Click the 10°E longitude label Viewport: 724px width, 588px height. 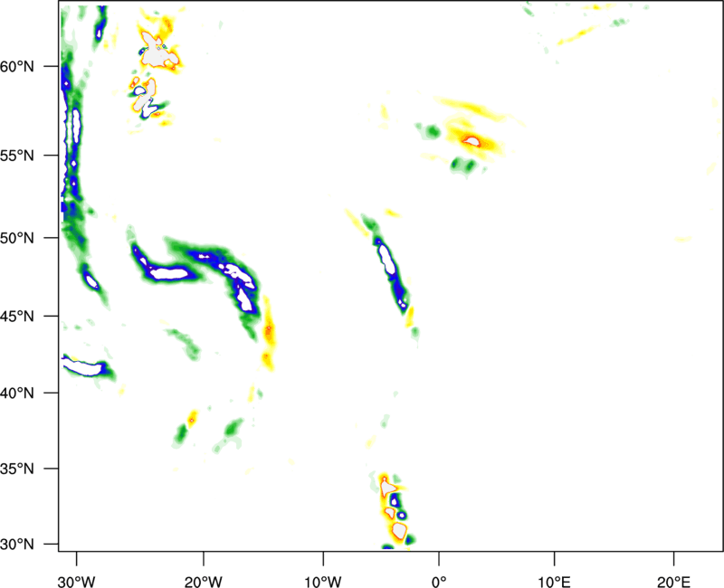pos(554,582)
